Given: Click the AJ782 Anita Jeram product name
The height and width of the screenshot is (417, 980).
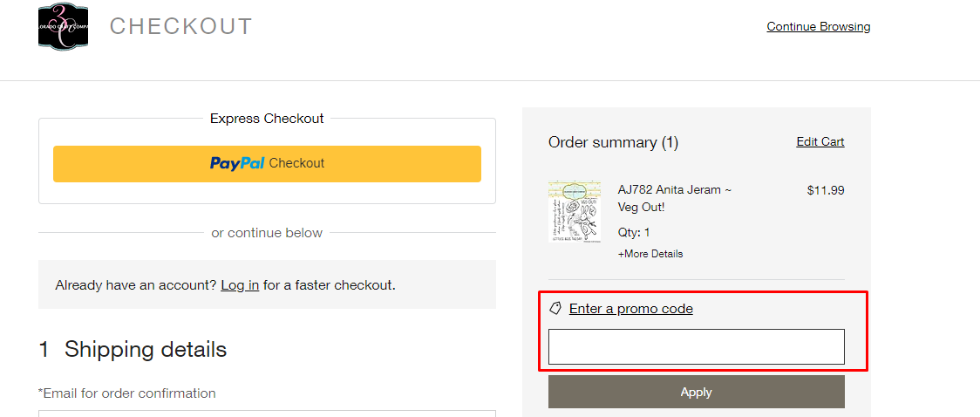Looking at the screenshot, I should tap(674, 198).
